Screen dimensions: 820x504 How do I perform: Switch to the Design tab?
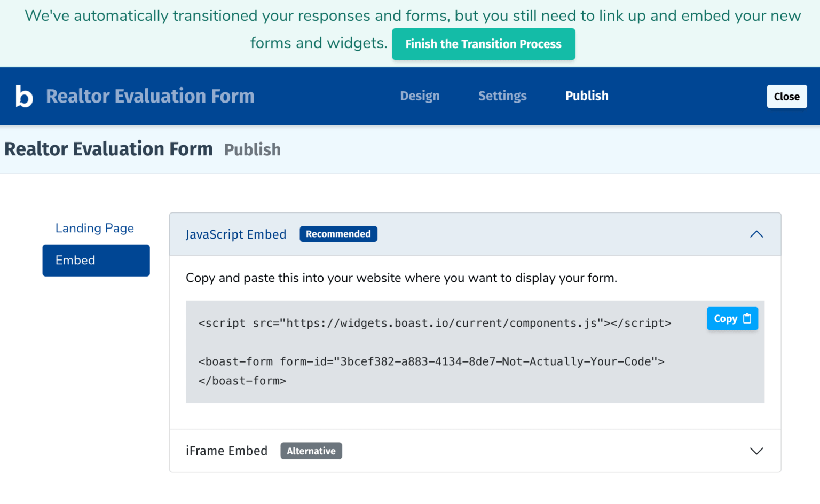pos(420,96)
